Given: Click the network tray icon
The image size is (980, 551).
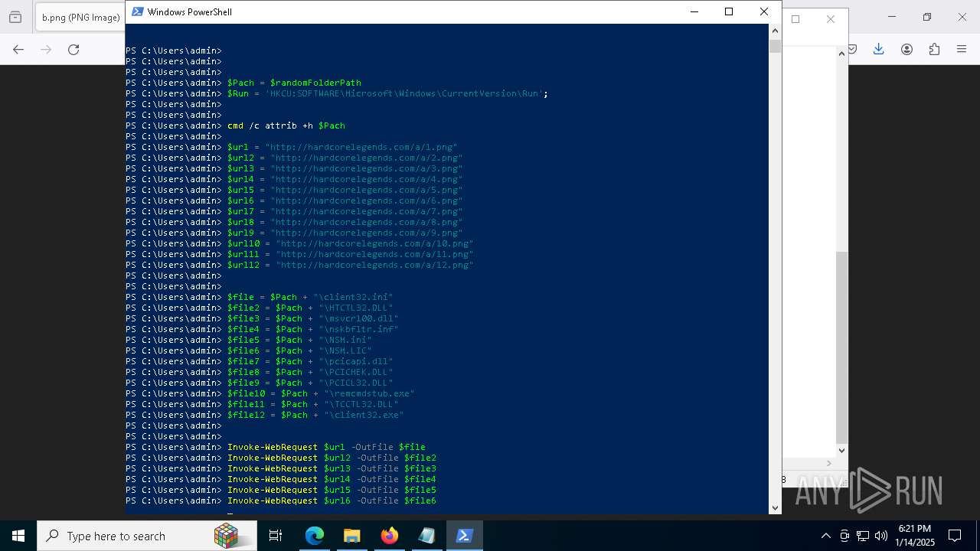Looking at the screenshot, I should click(x=863, y=536).
